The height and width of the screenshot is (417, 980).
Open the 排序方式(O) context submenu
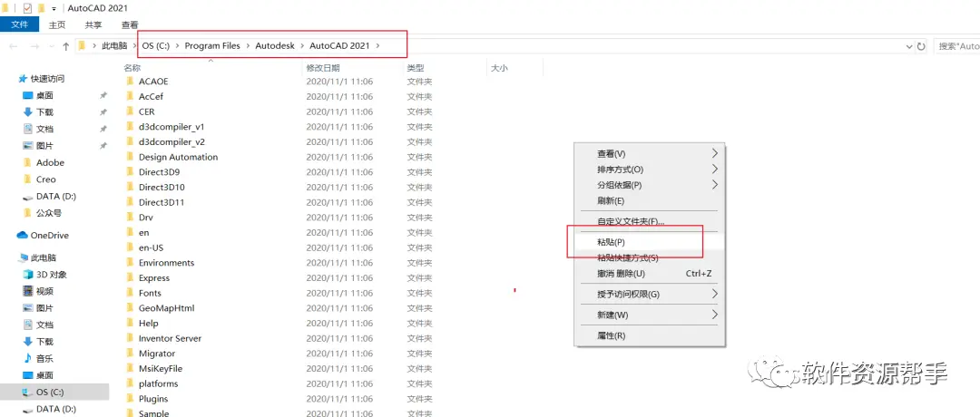coord(650,170)
